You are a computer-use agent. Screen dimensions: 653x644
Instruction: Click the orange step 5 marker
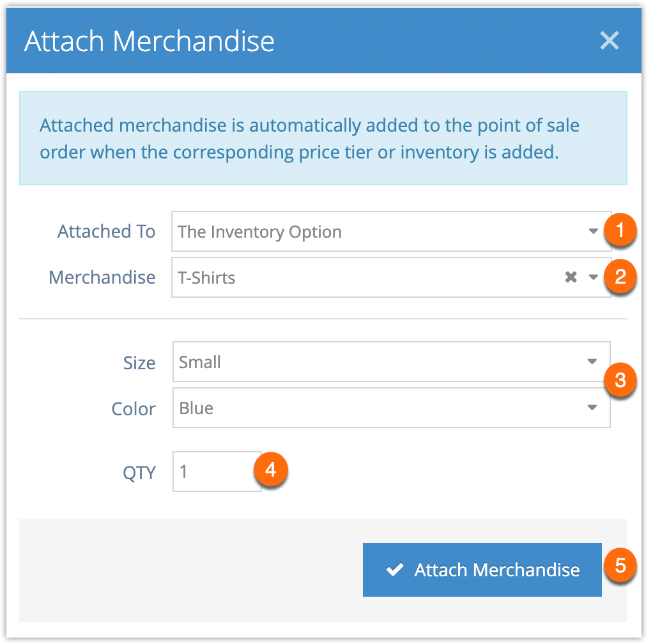620,565
